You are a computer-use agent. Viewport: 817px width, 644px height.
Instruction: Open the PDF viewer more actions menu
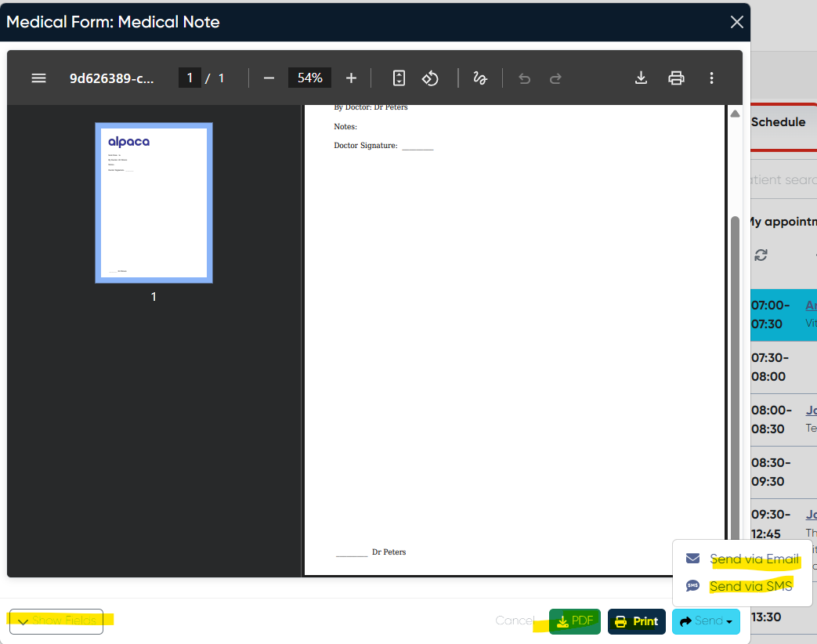point(711,78)
